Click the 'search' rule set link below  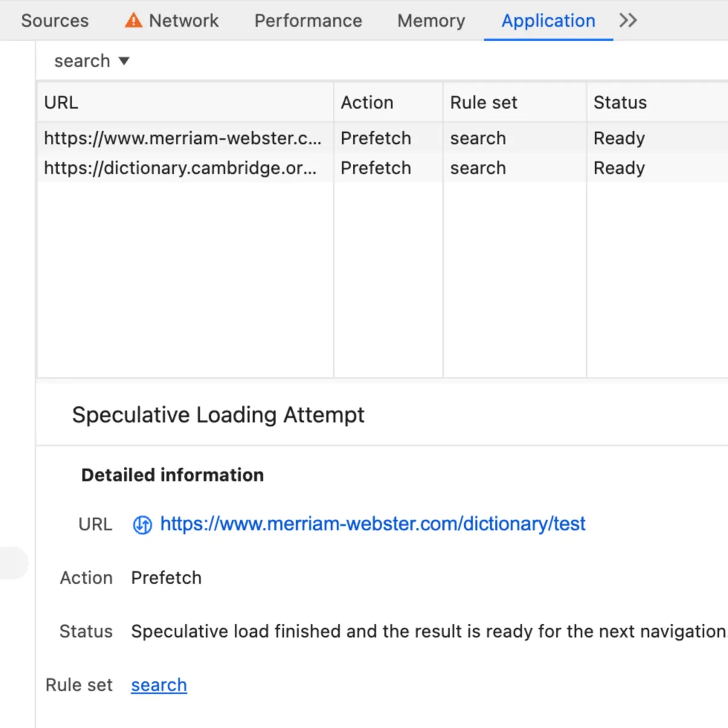pyautogui.click(x=158, y=684)
